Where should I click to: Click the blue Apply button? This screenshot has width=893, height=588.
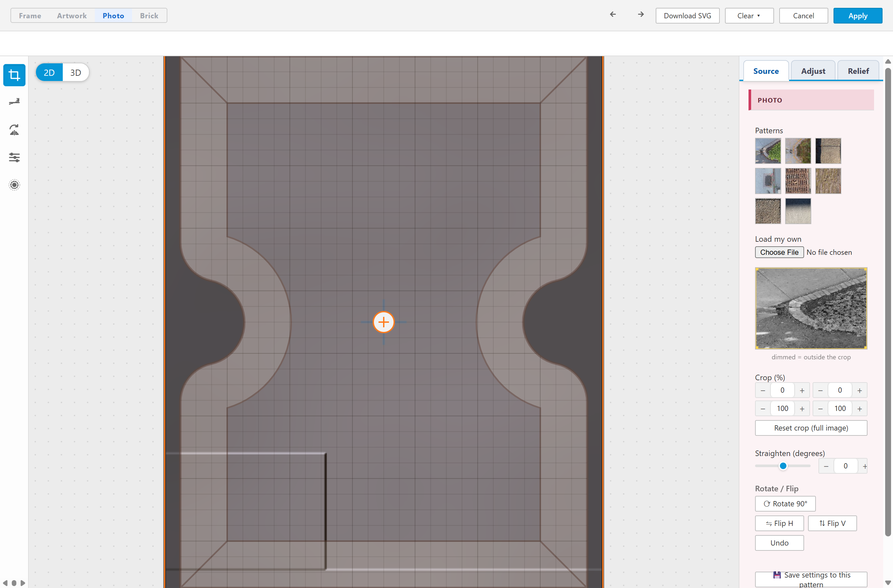(x=858, y=16)
